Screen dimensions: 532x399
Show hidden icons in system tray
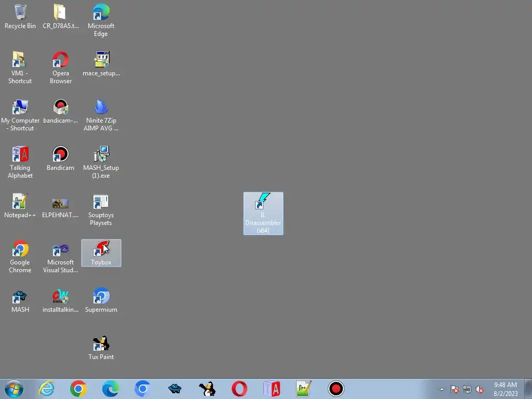442,389
